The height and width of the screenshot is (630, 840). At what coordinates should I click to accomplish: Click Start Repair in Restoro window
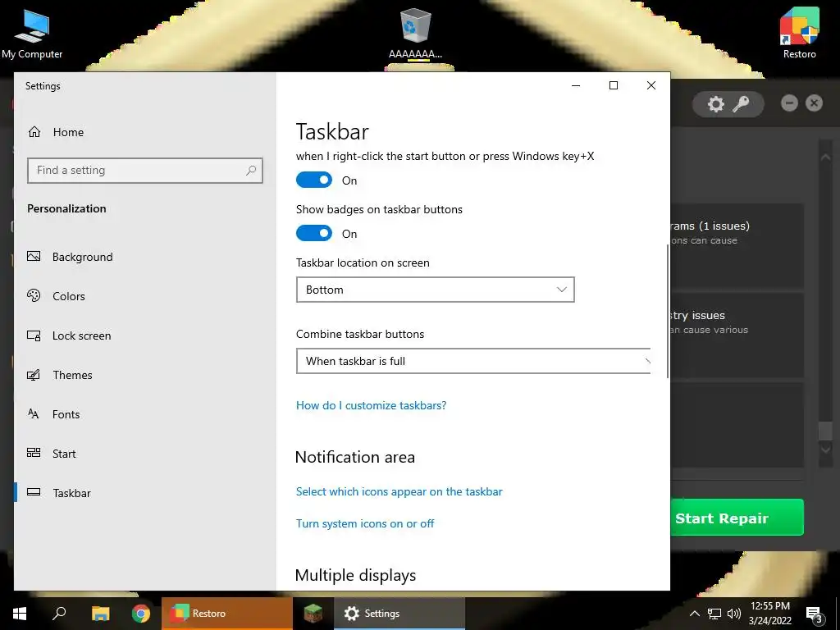click(x=737, y=518)
